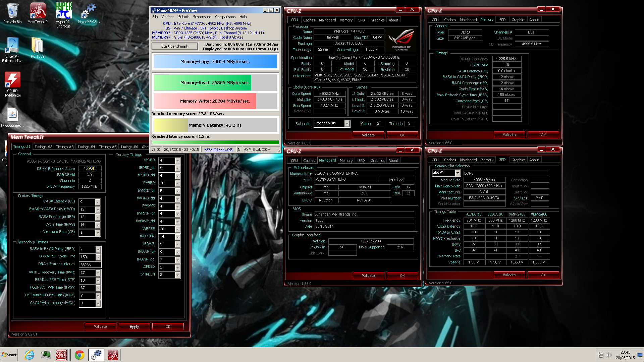This screenshot has height=362, width=644.
Task: Click the volume speaker tray icon
Action: tap(609, 355)
